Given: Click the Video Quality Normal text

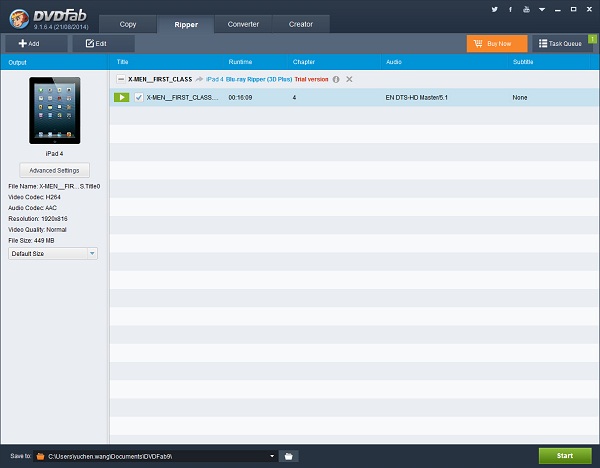Looking at the screenshot, I should (38, 230).
